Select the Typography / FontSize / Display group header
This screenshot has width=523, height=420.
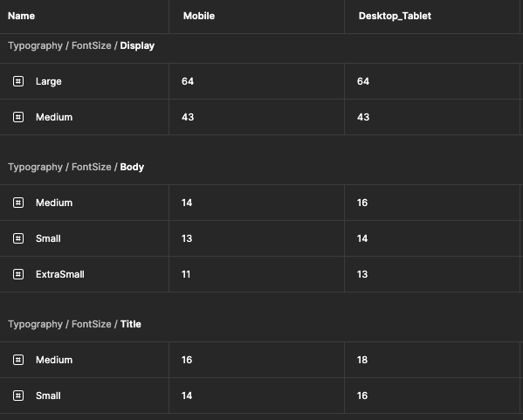81,45
